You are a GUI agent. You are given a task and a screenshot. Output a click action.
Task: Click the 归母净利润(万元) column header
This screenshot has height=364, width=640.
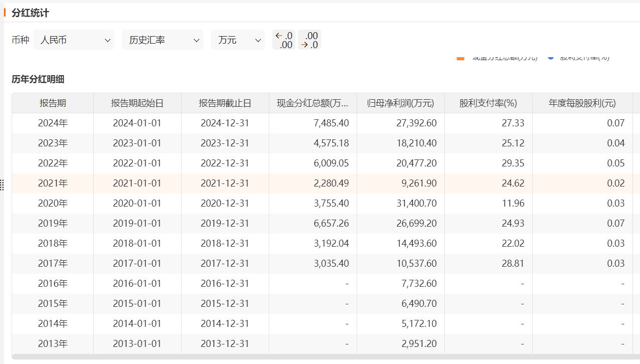pyautogui.click(x=401, y=103)
